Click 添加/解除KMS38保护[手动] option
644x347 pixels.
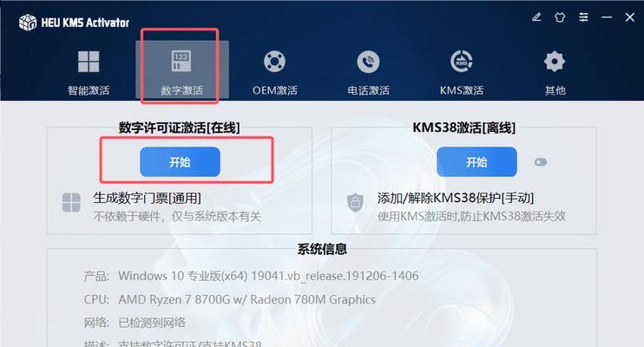[456, 199]
